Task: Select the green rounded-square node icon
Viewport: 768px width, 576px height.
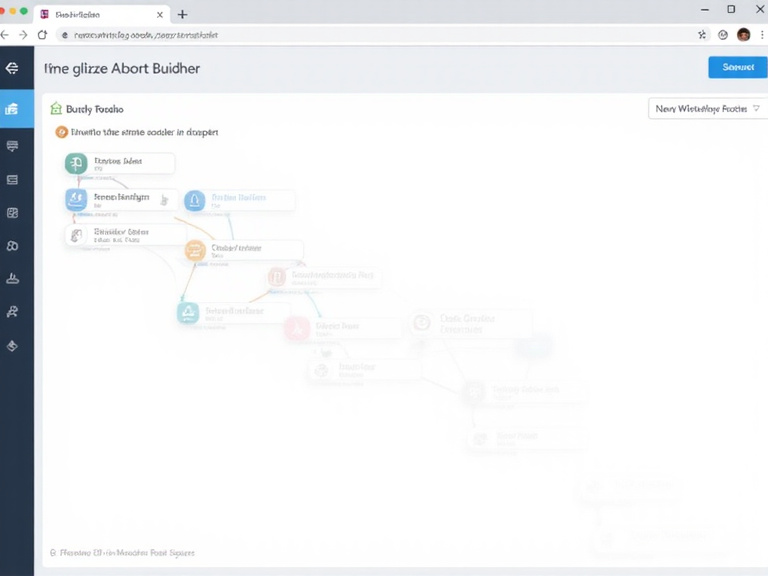Action: click(76, 163)
